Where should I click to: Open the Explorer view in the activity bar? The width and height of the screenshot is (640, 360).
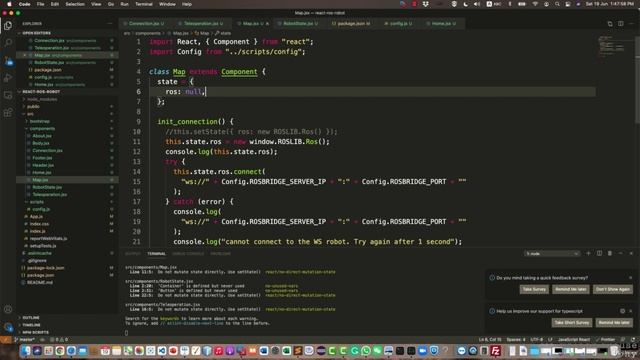(x=8, y=26)
